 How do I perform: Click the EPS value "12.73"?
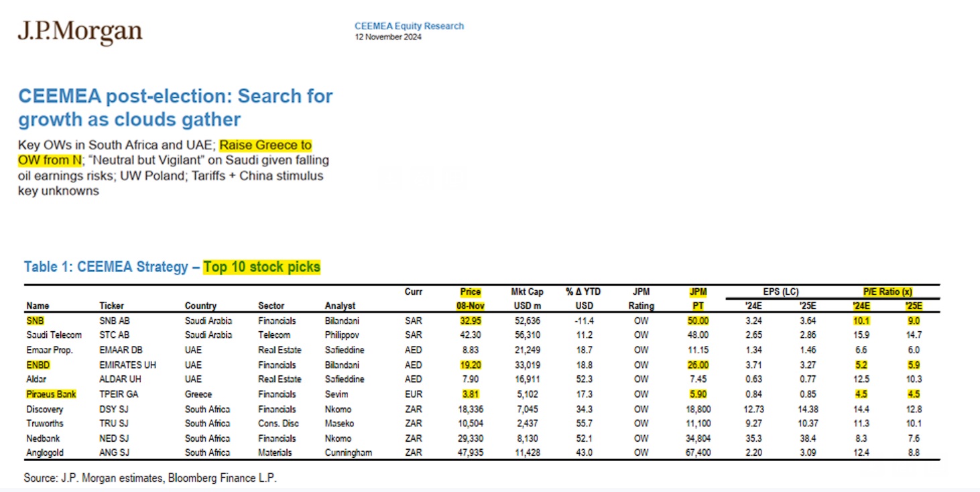[x=753, y=409]
